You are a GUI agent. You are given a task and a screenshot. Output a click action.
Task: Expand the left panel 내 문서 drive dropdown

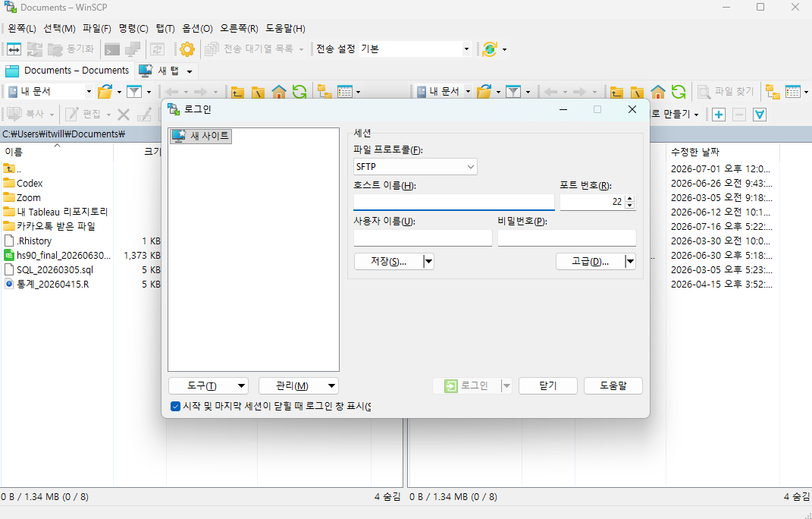click(x=89, y=92)
